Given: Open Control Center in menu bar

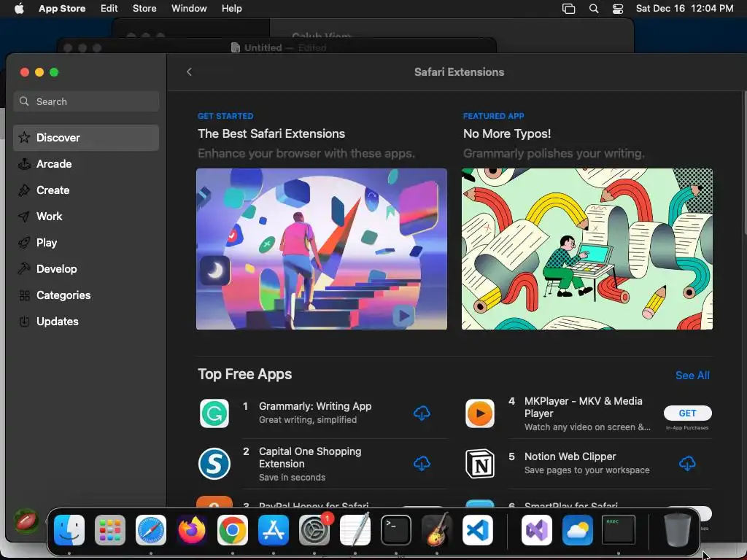Looking at the screenshot, I should pyautogui.click(x=618, y=9).
